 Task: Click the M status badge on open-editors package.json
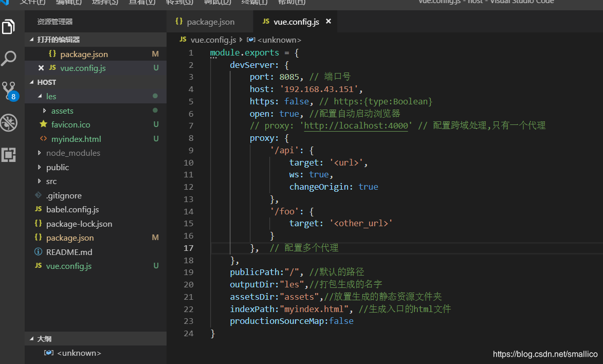[155, 54]
